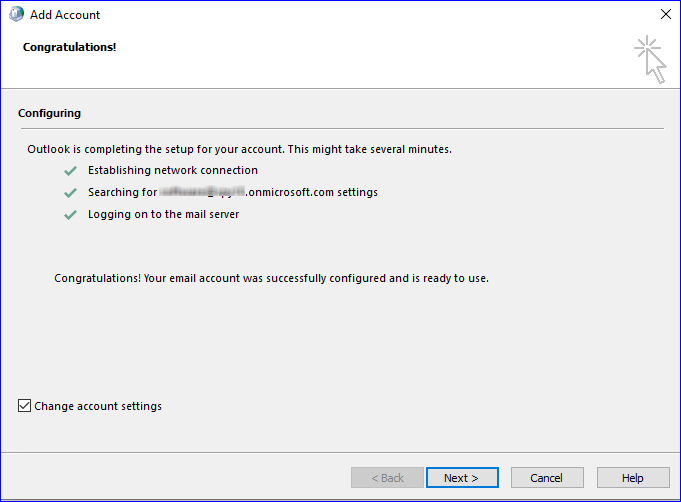Click the bold Congratulations! header

pyautogui.click(x=69, y=47)
